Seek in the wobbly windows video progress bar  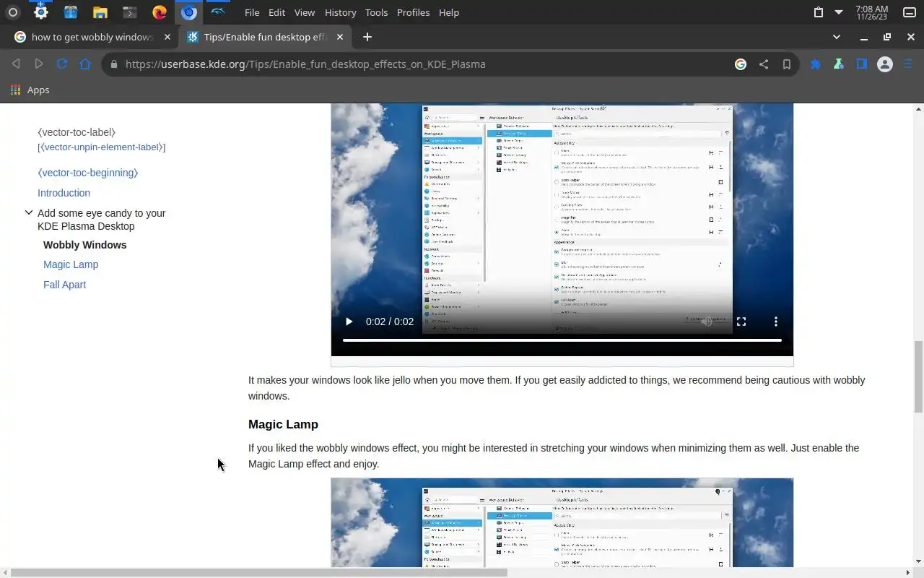pyautogui.click(x=562, y=340)
